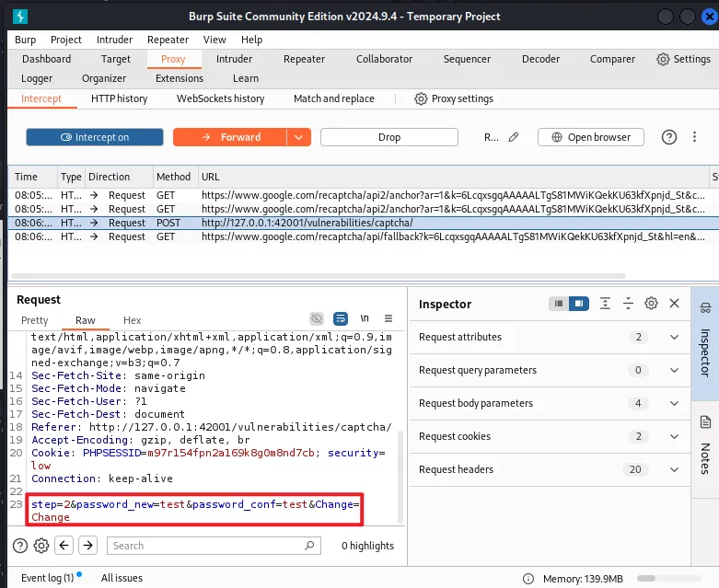Toggle hide non-printable characters eye icon
The height and width of the screenshot is (588, 719).
tap(317, 318)
